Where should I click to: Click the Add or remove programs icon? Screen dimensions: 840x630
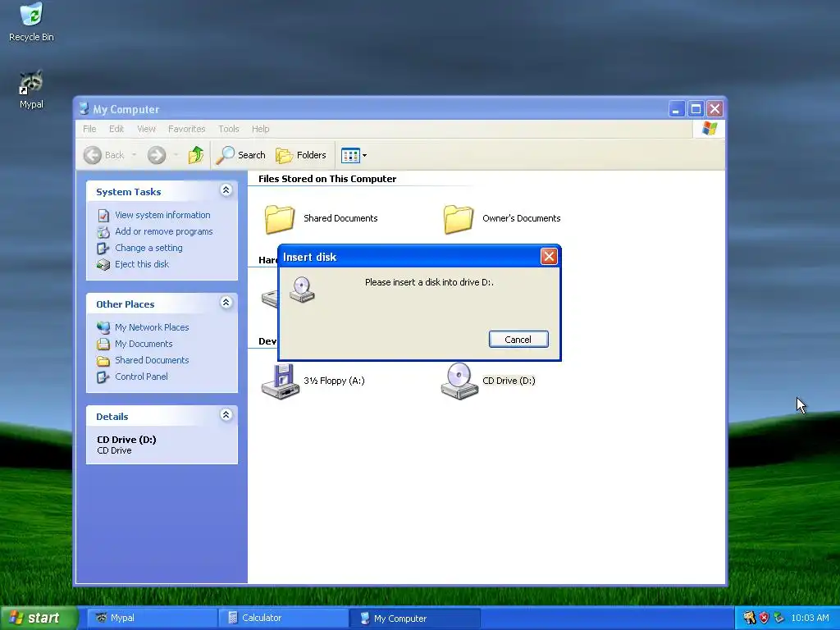(103, 232)
